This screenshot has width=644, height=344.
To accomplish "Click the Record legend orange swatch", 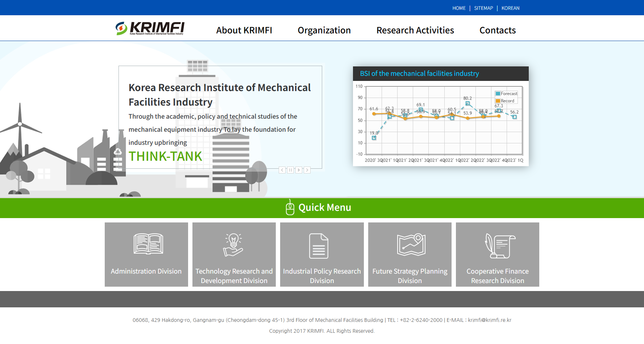I will (498, 101).
